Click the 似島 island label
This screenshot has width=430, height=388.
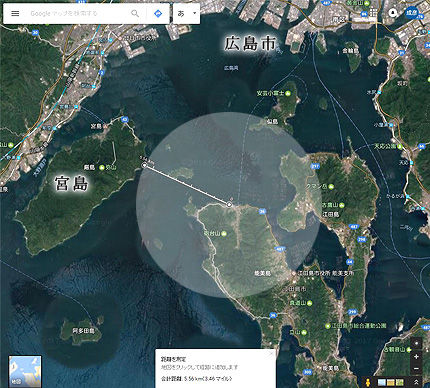(x=272, y=121)
